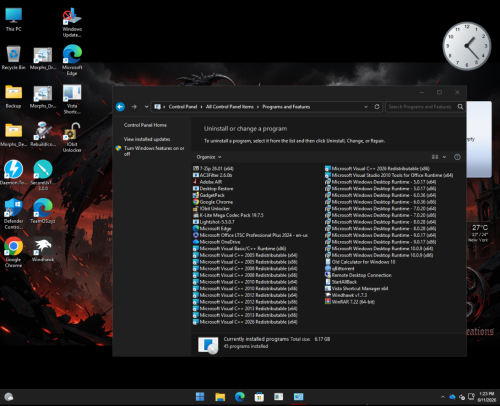
Task: Click the Windows Start button
Action: 200,397
